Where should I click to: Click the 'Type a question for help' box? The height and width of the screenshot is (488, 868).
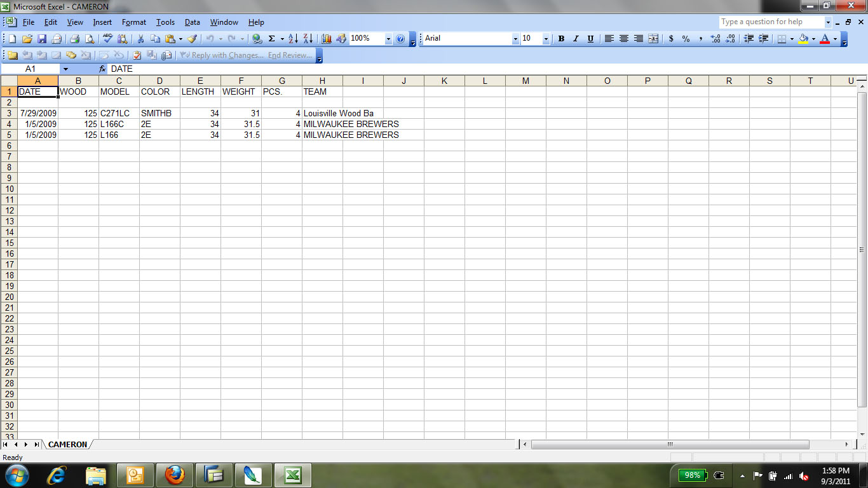(x=771, y=22)
